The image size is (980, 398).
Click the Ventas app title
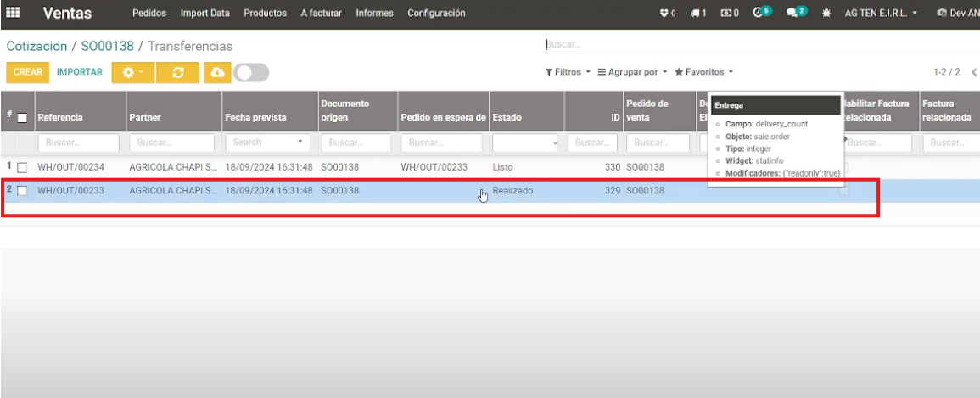point(68,13)
